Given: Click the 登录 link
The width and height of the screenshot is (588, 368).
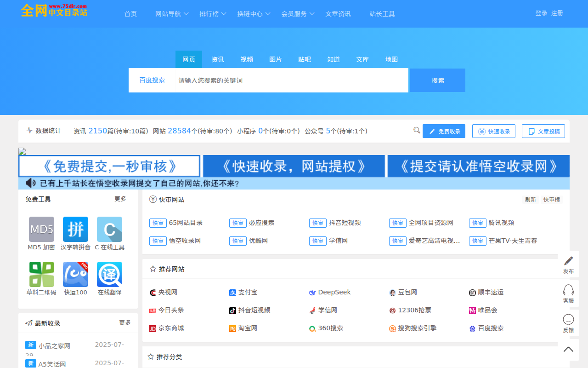Looking at the screenshot, I should point(541,13).
